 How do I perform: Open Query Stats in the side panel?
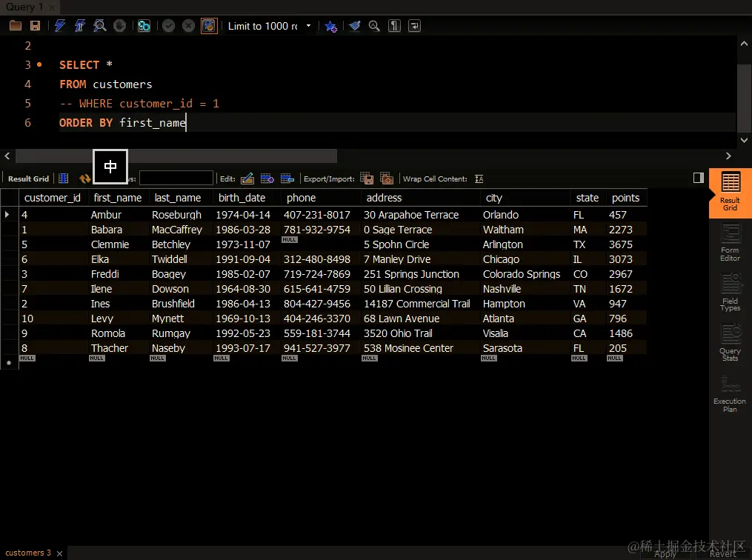point(730,343)
